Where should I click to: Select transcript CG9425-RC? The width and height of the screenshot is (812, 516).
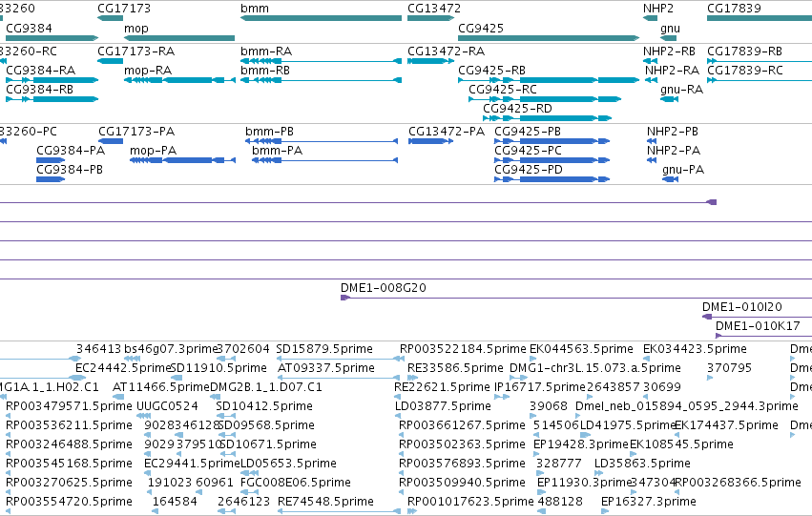point(545,99)
